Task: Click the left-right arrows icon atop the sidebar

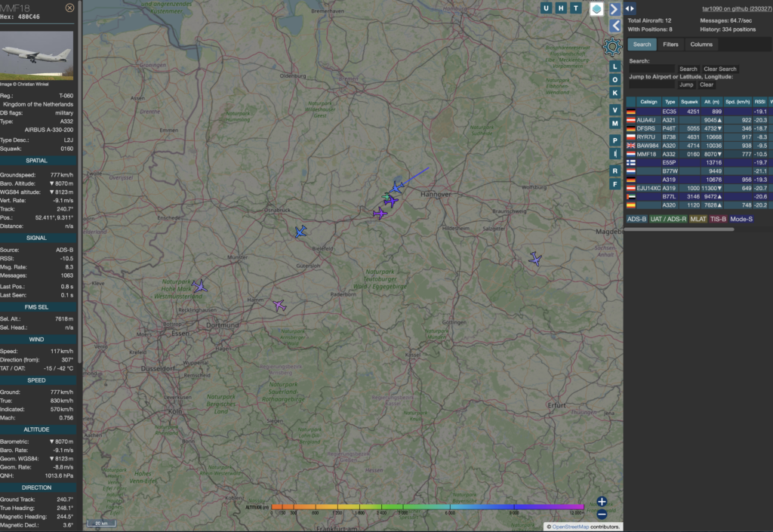Action: [x=628, y=8]
